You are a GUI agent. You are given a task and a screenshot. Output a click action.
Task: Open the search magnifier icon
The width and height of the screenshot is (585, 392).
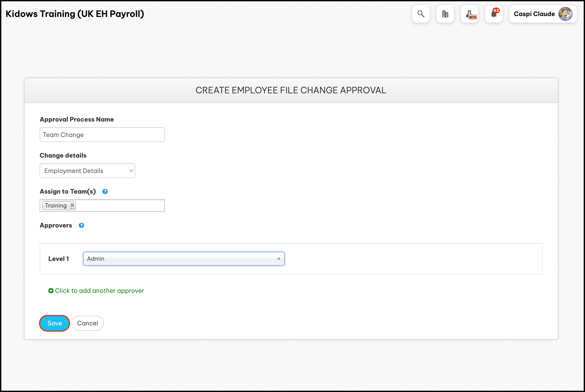(421, 14)
